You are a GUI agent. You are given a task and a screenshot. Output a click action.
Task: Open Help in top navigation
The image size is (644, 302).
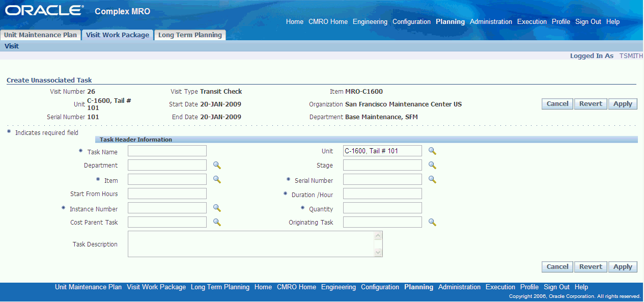pyautogui.click(x=613, y=22)
